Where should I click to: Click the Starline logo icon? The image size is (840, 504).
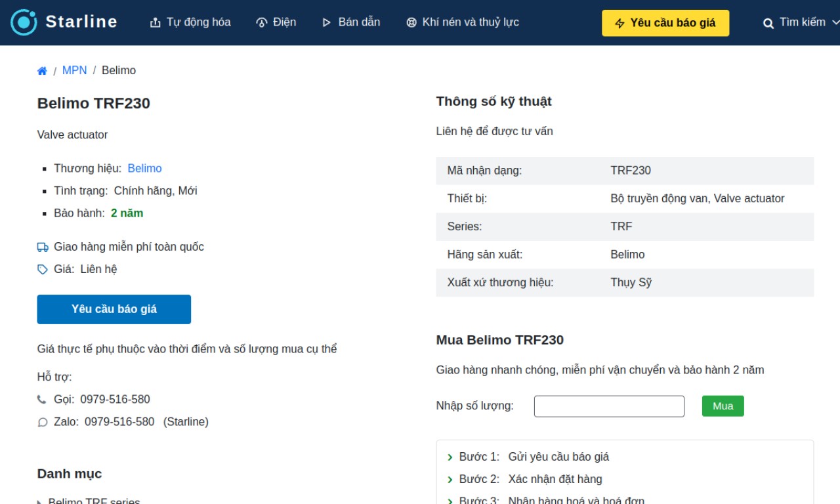(x=24, y=22)
